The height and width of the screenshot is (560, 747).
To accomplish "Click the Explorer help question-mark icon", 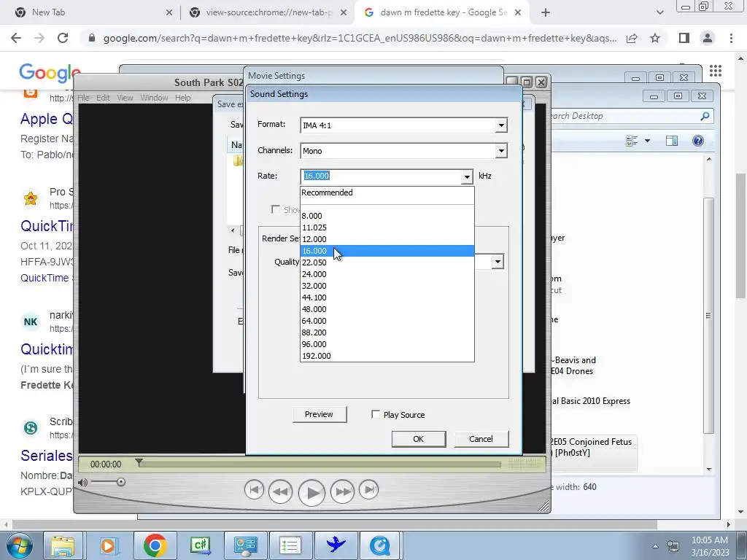I will tap(698, 141).
